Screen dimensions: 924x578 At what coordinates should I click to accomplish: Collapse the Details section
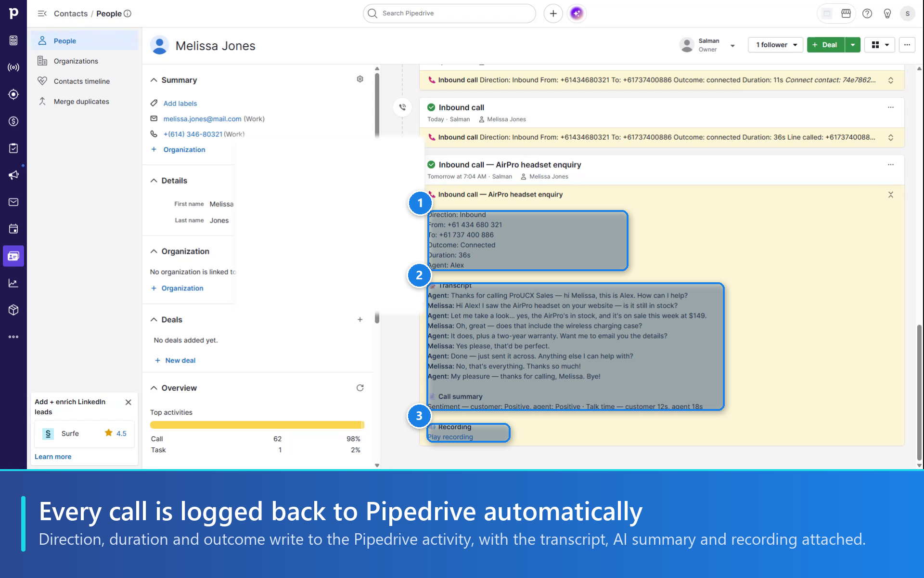(154, 181)
